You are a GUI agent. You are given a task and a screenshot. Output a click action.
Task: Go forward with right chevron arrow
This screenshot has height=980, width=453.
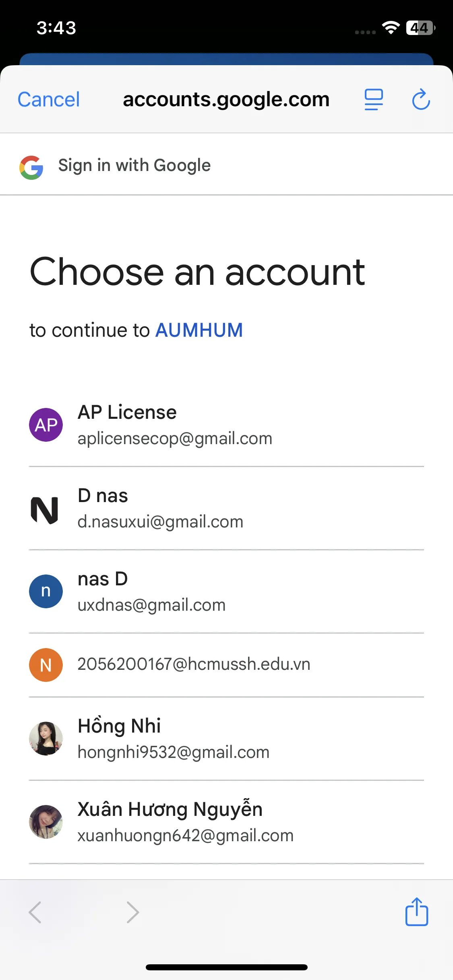pyautogui.click(x=132, y=912)
